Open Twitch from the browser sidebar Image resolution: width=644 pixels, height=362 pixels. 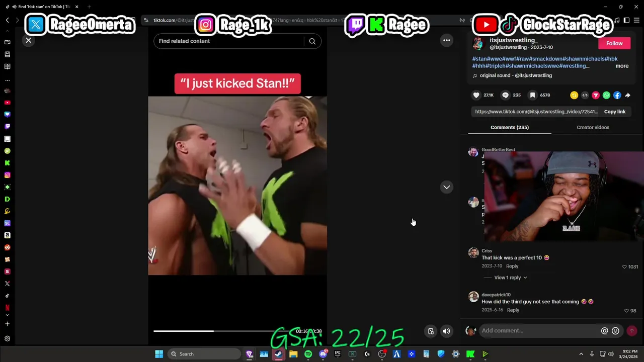7,127
